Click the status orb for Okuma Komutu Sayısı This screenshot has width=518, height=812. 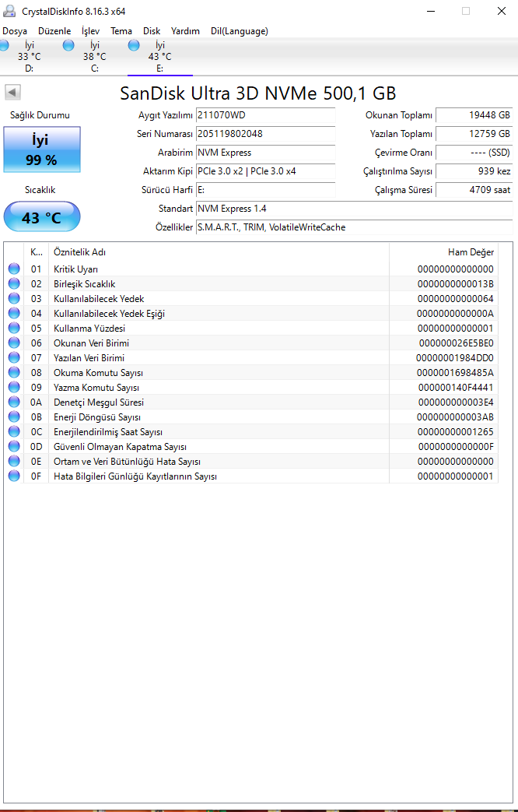click(x=14, y=372)
